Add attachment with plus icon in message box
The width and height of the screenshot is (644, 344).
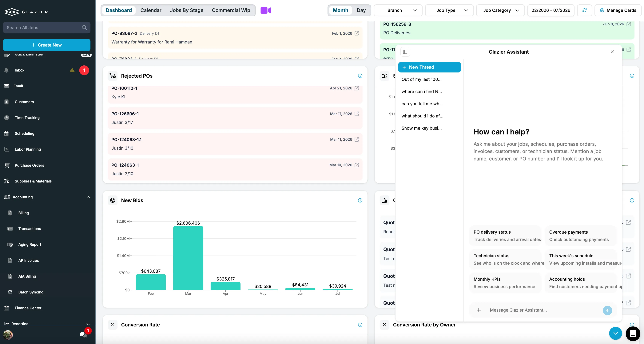pyautogui.click(x=479, y=310)
